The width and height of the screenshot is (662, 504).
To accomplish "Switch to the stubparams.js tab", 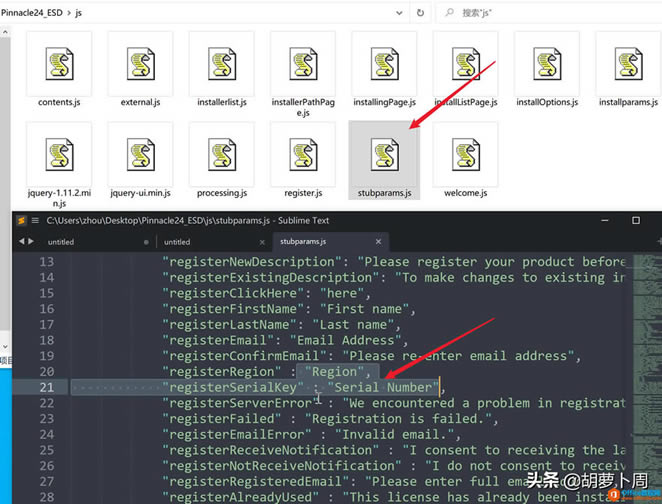I will [x=303, y=241].
